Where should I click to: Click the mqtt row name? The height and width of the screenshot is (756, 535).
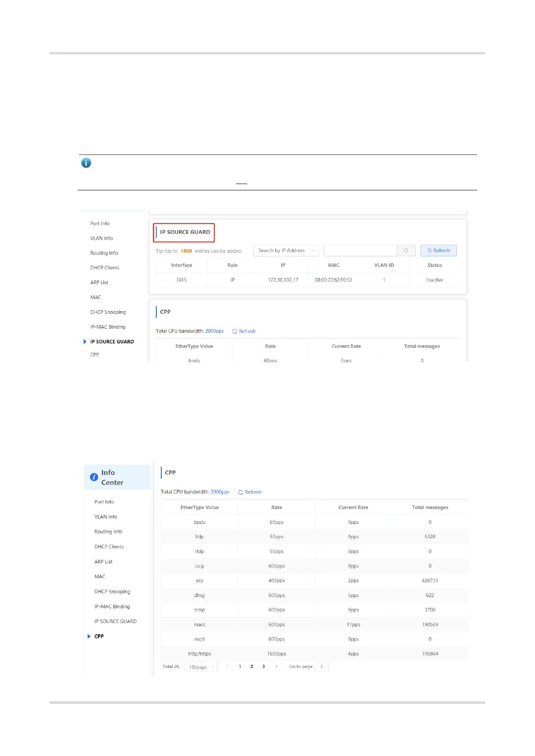199,639
